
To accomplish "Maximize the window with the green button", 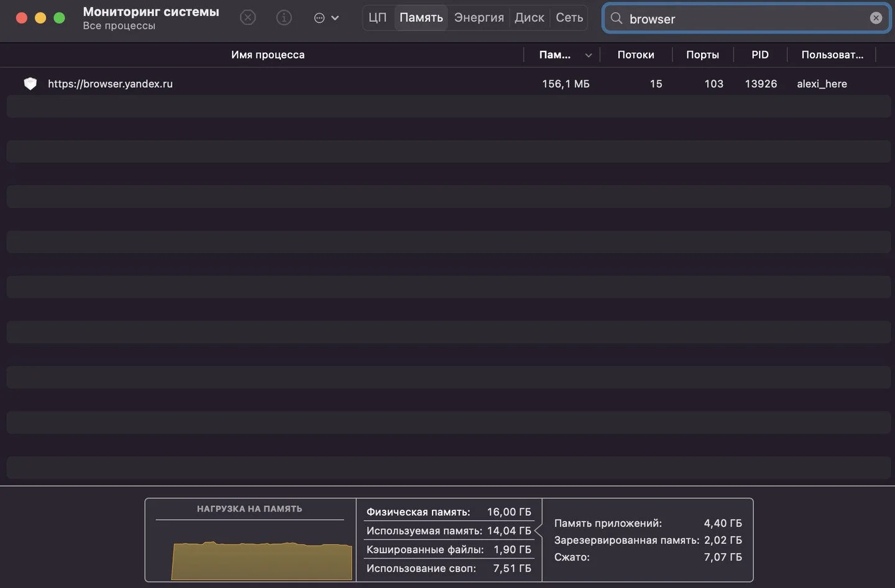I will [60, 18].
